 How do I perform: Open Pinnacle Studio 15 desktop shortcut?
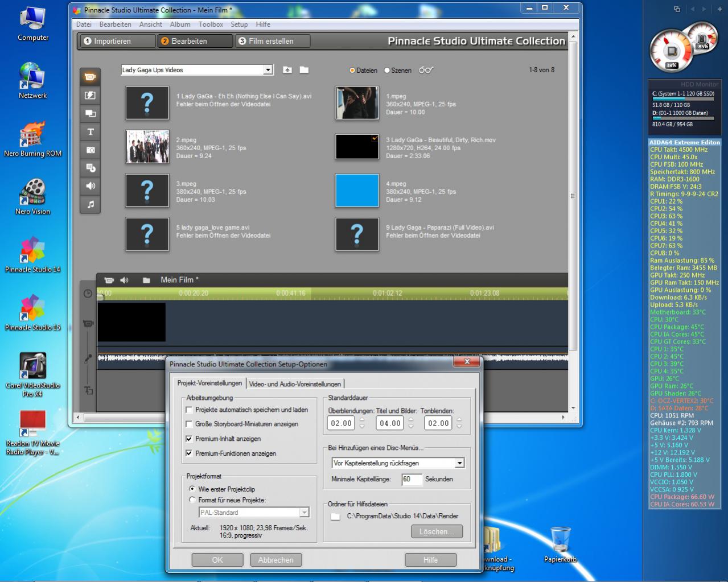(x=32, y=312)
